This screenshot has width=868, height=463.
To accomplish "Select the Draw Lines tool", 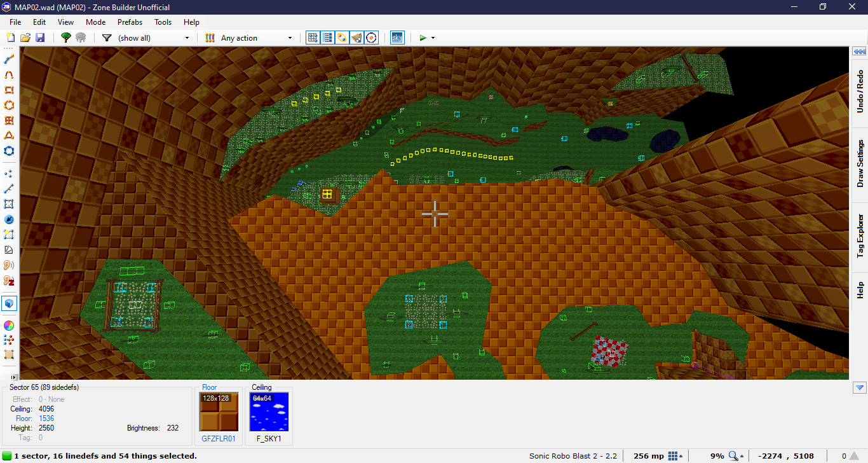I will coord(9,59).
